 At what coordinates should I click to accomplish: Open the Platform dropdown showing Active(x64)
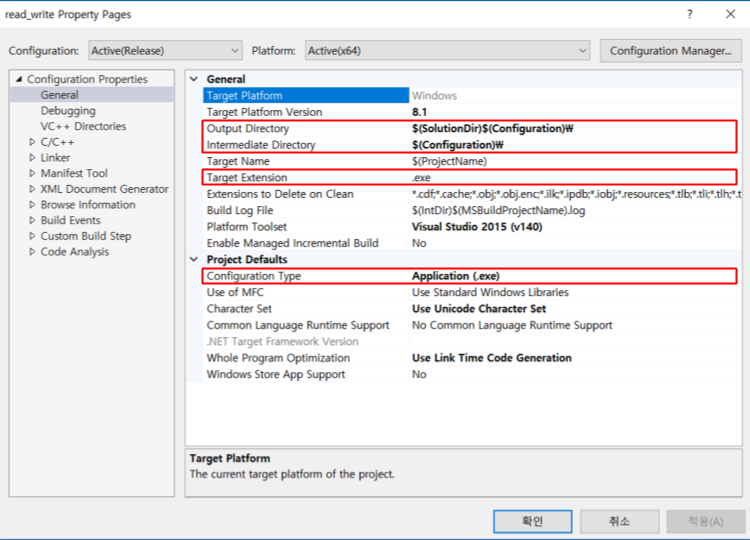point(446,51)
